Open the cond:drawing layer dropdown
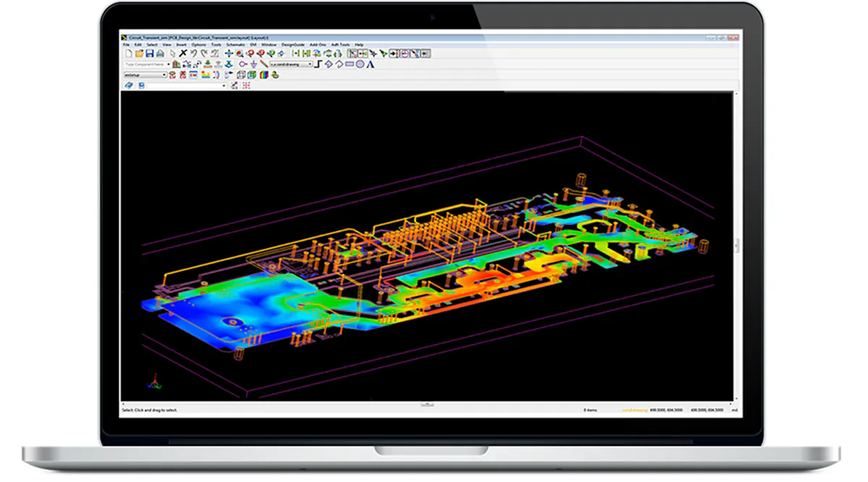The width and height of the screenshot is (868, 482). pos(292,64)
